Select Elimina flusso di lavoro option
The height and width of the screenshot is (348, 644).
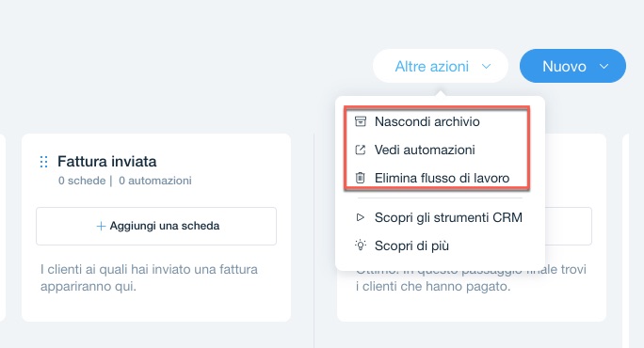point(440,178)
